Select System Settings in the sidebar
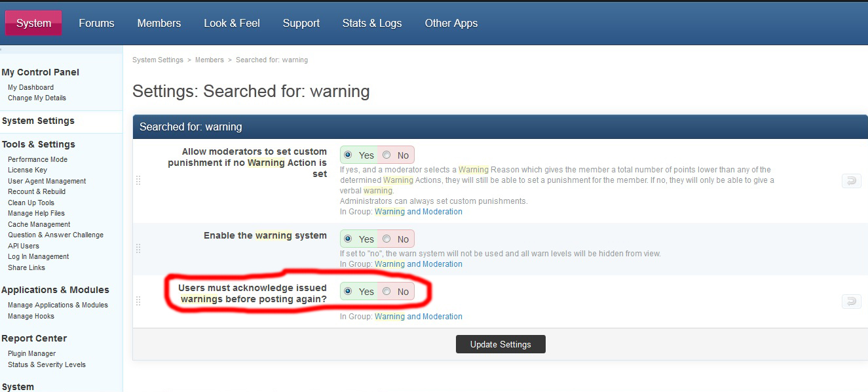 click(38, 121)
